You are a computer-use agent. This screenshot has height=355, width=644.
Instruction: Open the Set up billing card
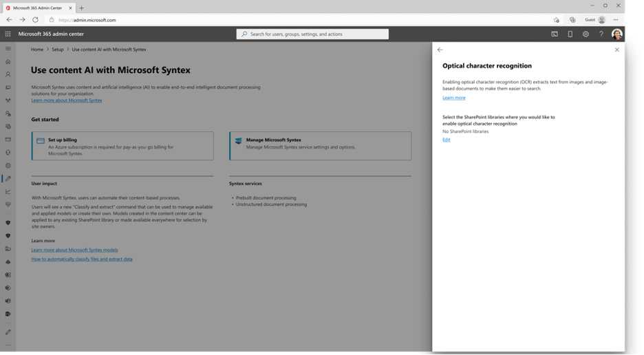(122, 146)
